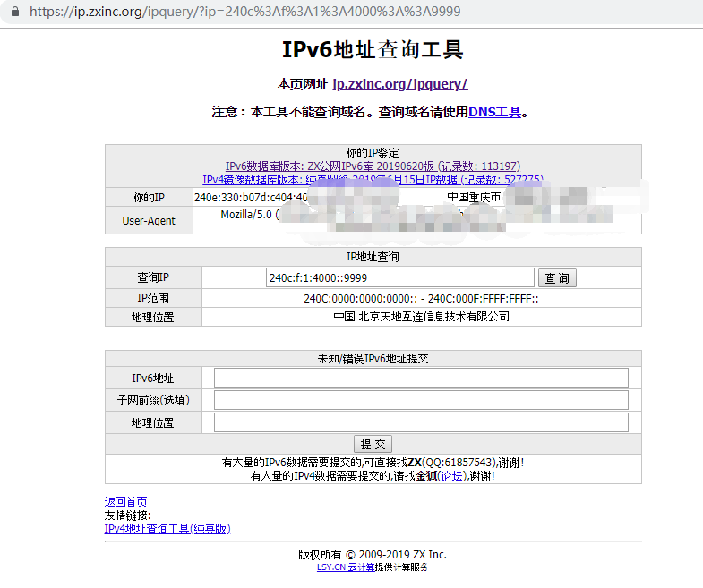Image resolution: width=703 pixels, height=588 pixels.
Task: Select the browser URL address text
Action: 244,12
